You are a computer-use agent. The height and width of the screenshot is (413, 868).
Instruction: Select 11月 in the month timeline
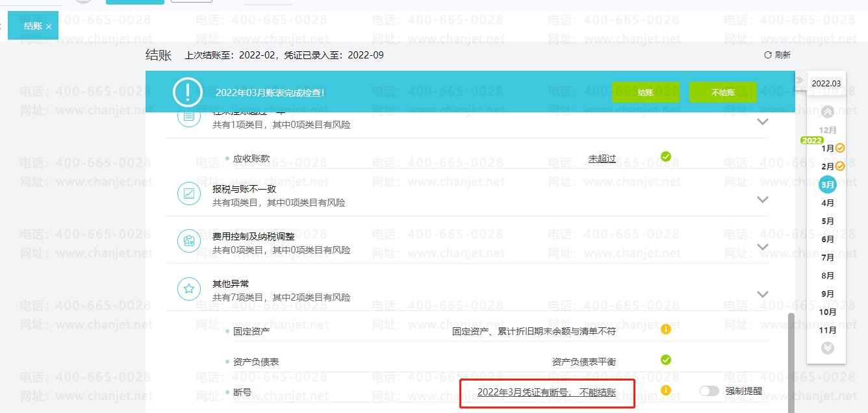pos(828,330)
